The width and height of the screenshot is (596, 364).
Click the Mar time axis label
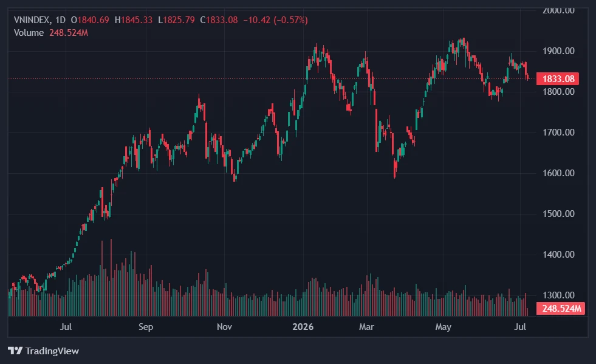[366, 327]
